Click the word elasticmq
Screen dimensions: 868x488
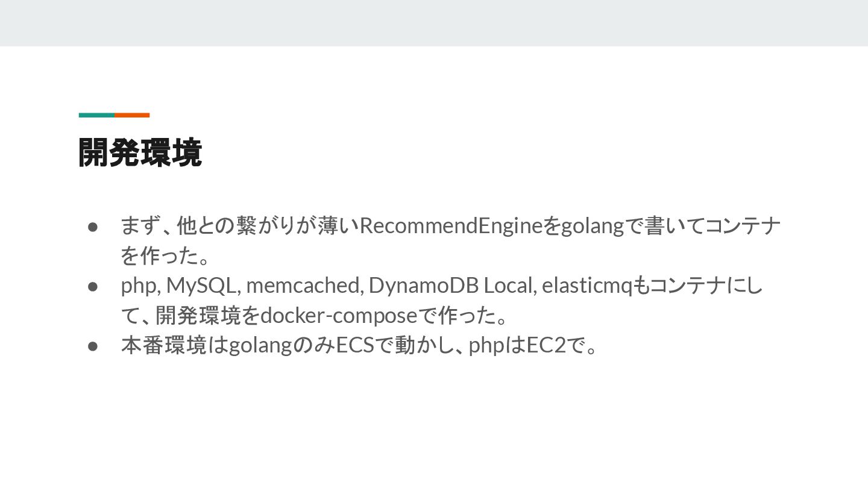pos(586,286)
